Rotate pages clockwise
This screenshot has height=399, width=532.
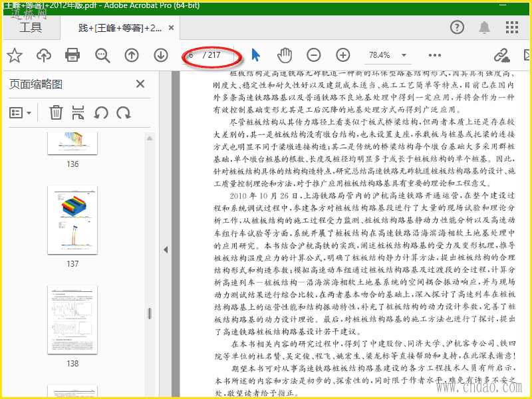click(x=124, y=112)
